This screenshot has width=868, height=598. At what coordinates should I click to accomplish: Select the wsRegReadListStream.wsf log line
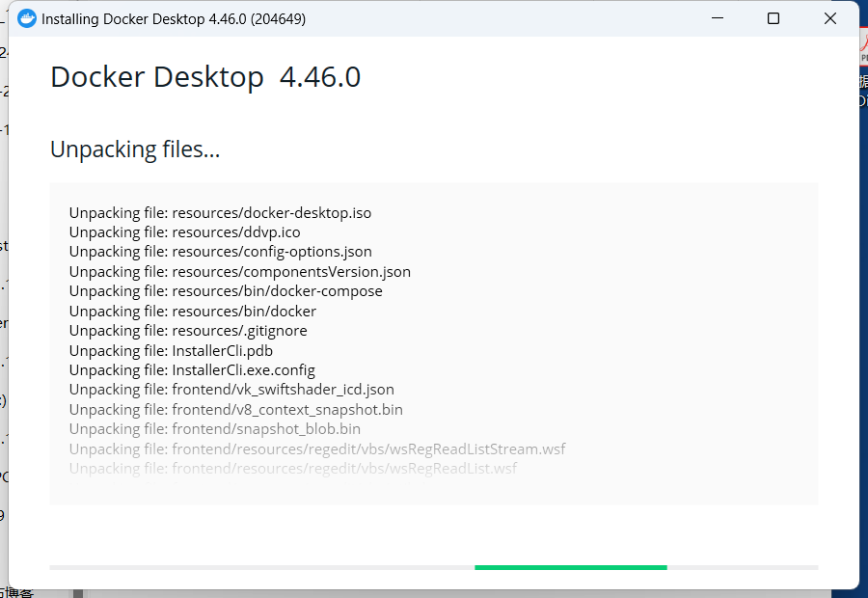(x=317, y=448)
